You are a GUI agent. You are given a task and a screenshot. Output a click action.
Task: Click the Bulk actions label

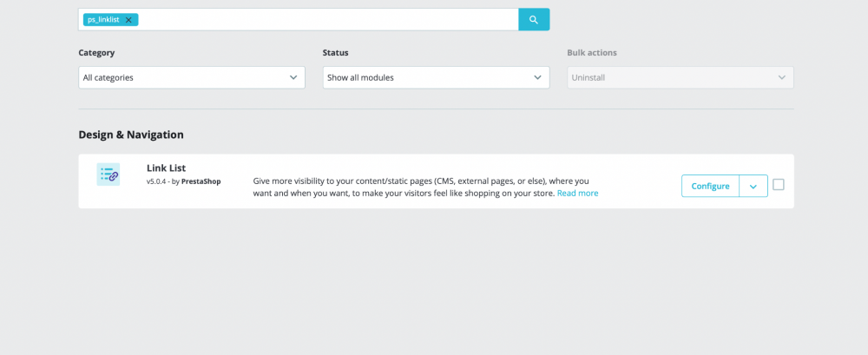[592, 53]
